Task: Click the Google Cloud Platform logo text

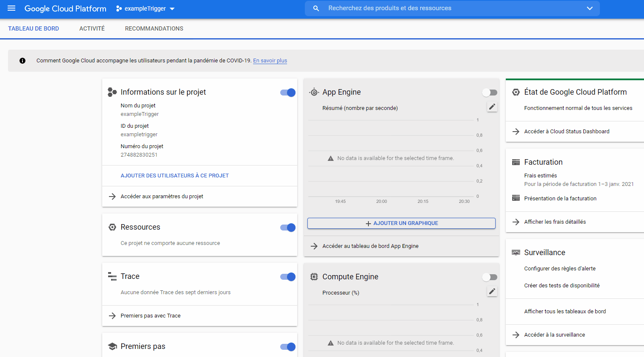Action: pyautogui.click(x=65, y=8)
